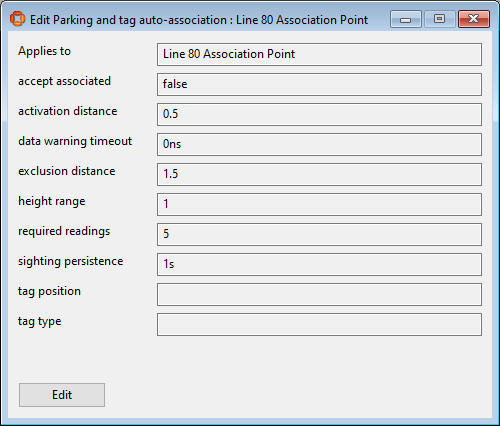Click the 'tag position' label
500x426 pixels.
(49, 291)
